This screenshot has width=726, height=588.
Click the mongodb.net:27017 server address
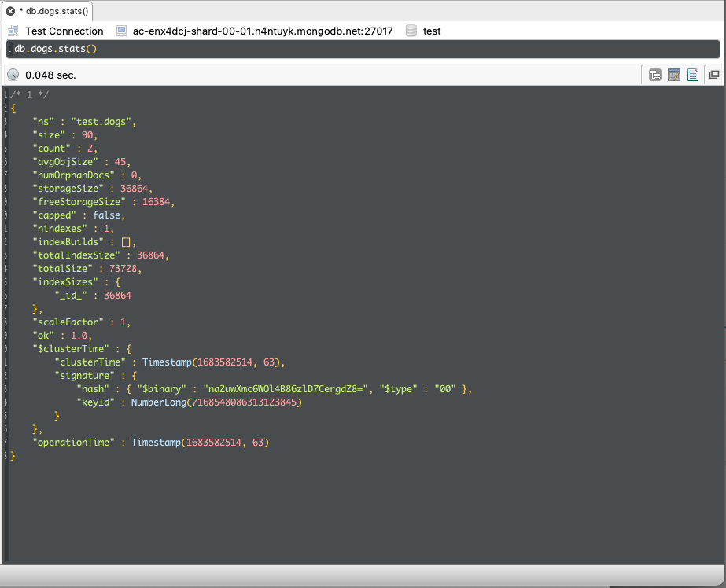click(x=263, y=31)
